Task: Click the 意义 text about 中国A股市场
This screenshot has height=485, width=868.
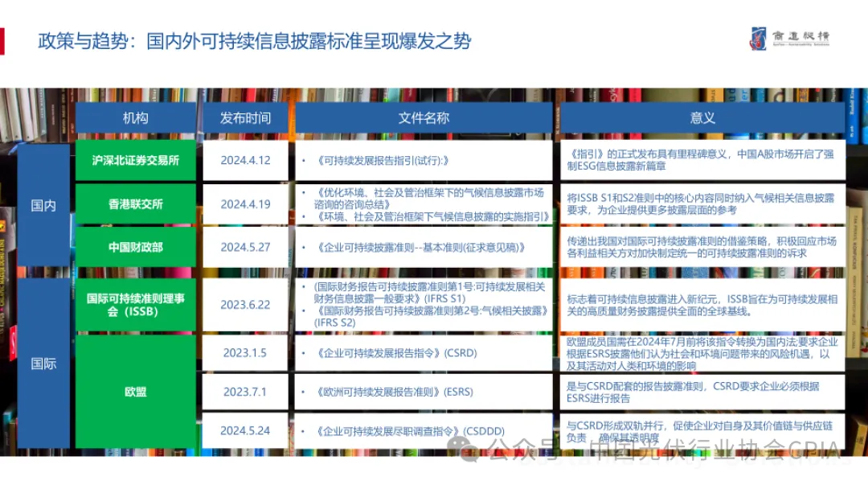Action: click(x=700, y=160)
